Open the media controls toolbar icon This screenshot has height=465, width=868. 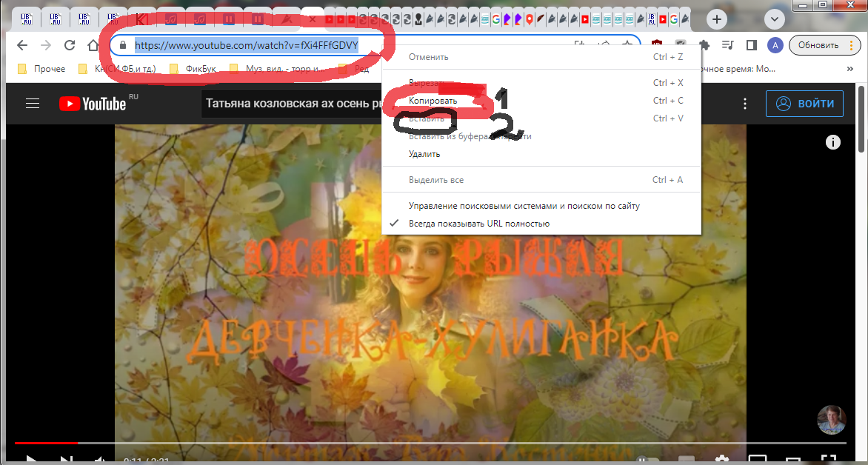pyautogui.click(x=728, y=45)
